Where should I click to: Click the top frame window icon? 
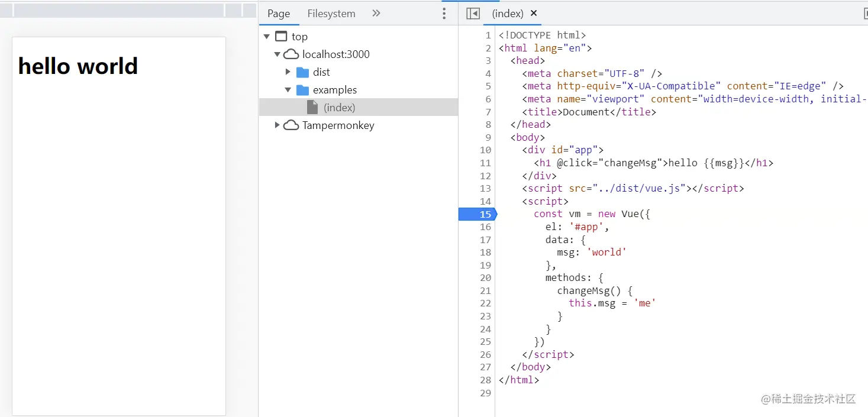pos(281,37)
